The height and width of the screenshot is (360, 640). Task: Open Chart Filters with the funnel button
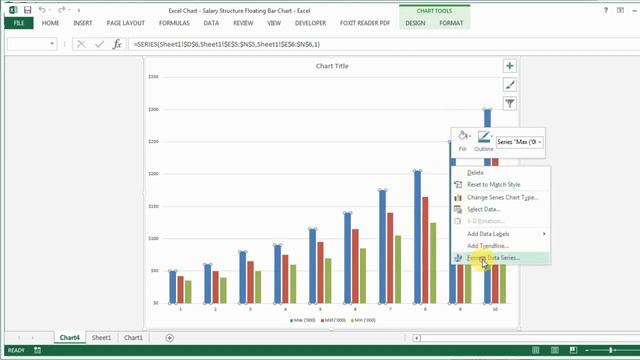509,103
